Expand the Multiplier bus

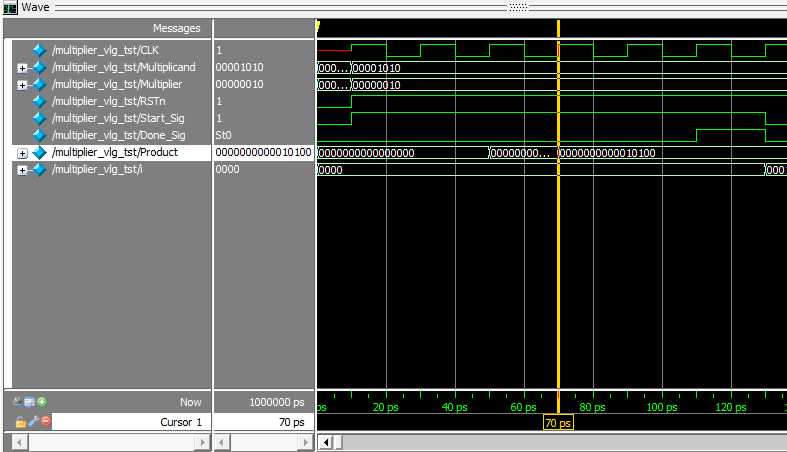click(22, 85)
